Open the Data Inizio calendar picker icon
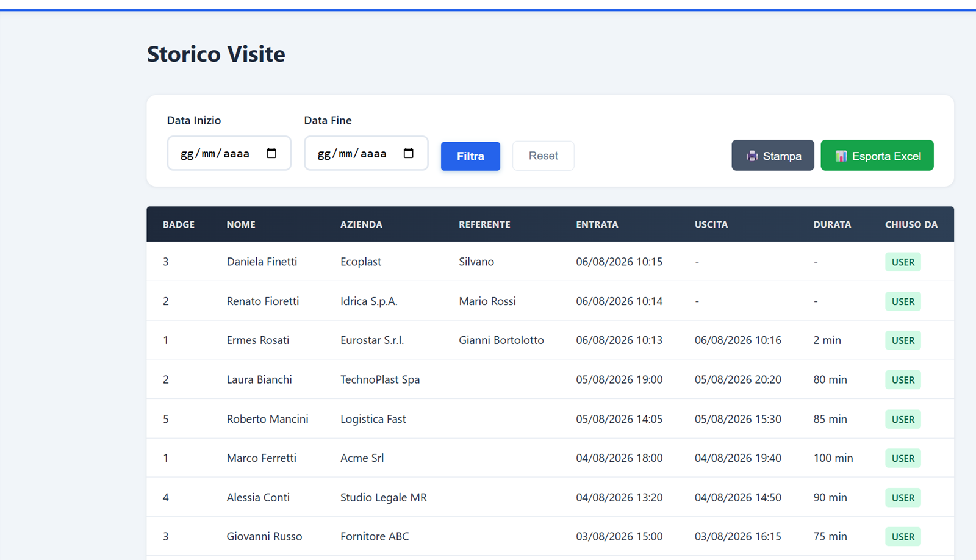 (x=271, y=153)
